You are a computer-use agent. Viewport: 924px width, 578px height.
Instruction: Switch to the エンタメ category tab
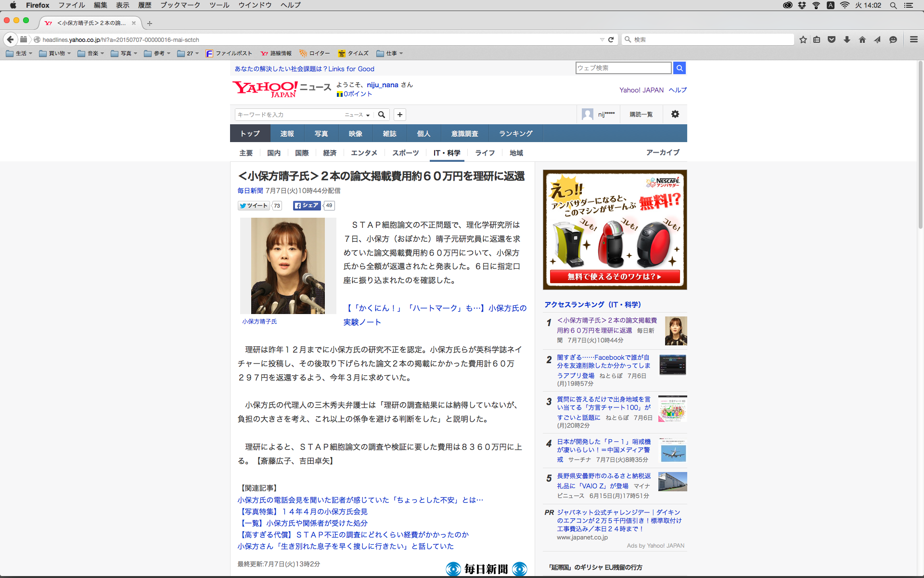[364, 153]
